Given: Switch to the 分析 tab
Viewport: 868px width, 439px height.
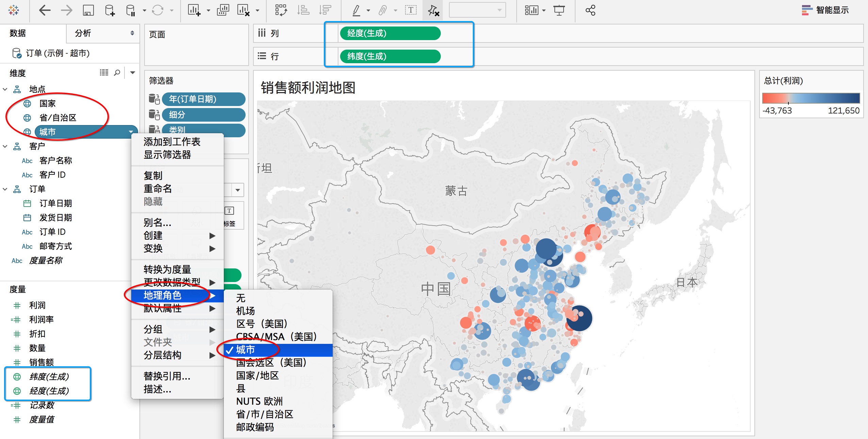Looking at the screenshot, I should pyautogui.click(x=83, y=33).
